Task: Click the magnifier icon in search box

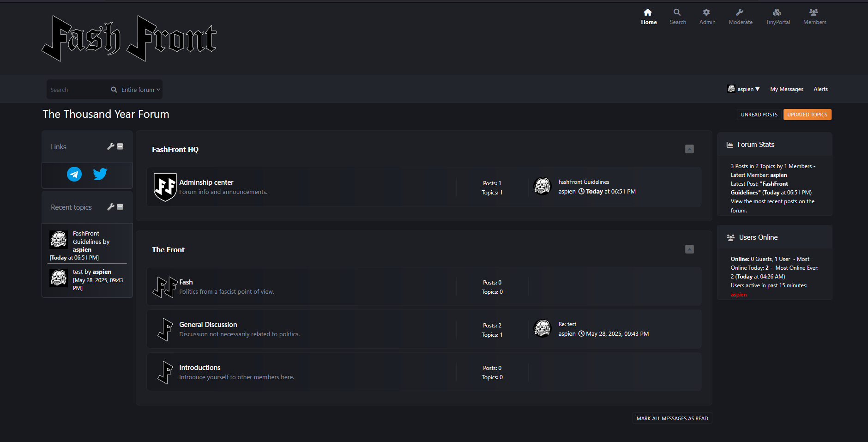Action: [x=114, y=90]
